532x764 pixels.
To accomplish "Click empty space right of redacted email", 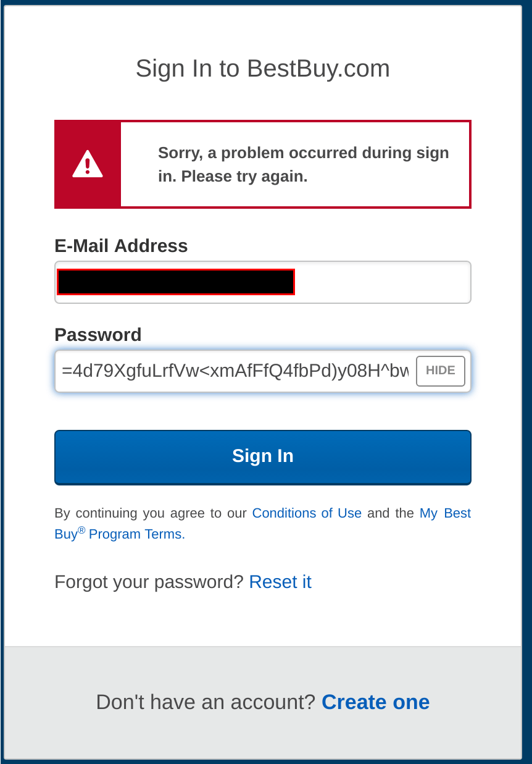I will (x=383, y=282).
